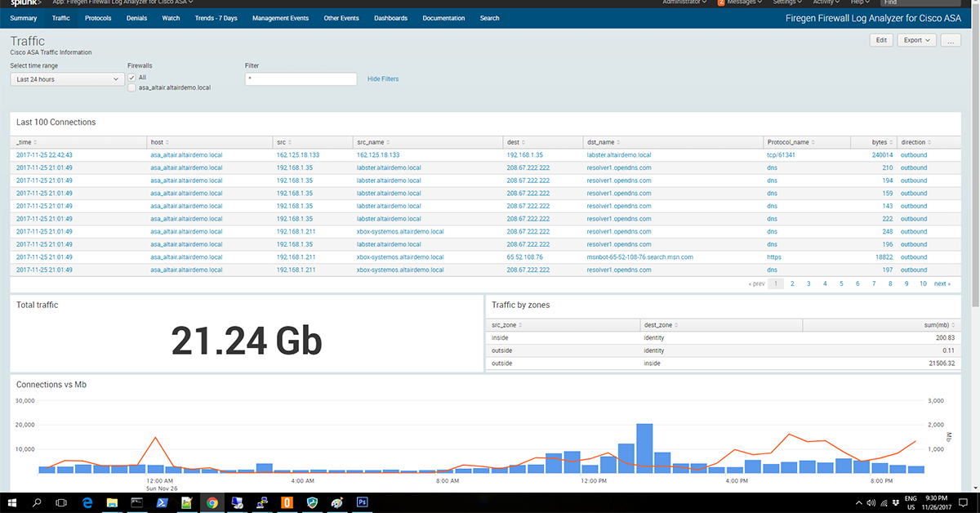Open Trends - 7 Days tab
The image size is (980, 513).
216,18
